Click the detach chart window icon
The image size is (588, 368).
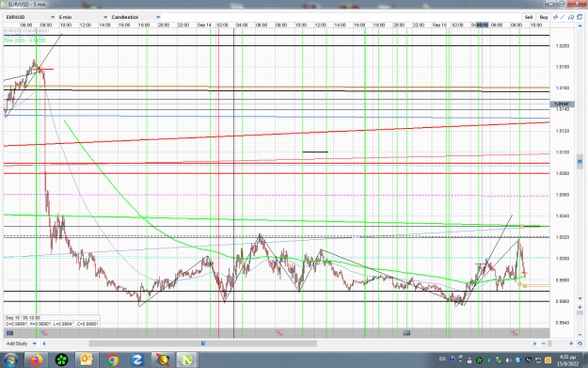[x=580, y=17]
